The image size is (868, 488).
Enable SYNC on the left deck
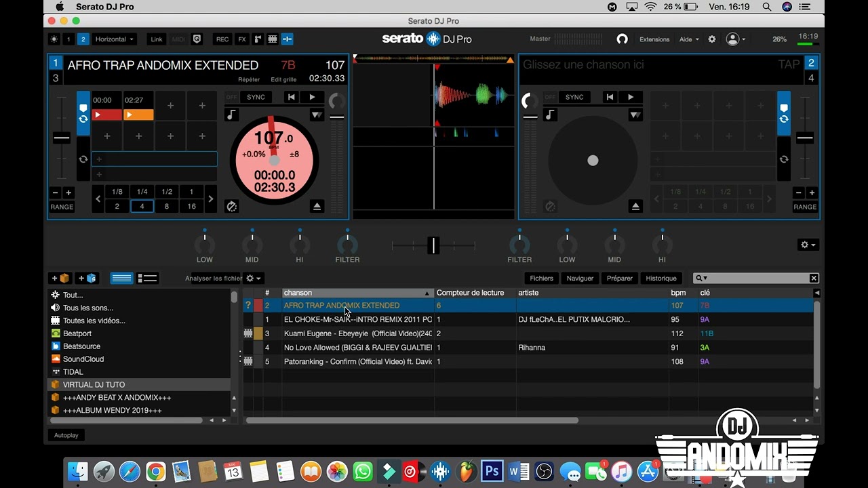(x=256, y=97)
